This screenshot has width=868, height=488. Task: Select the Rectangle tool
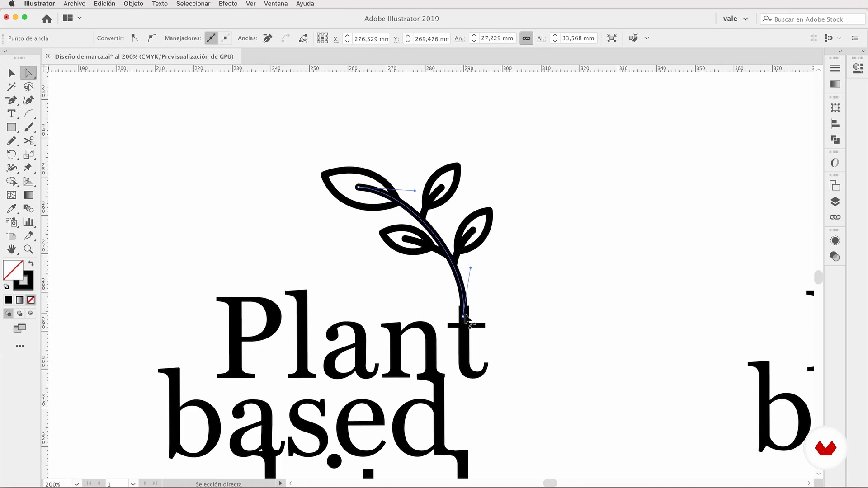pos(11,127)
